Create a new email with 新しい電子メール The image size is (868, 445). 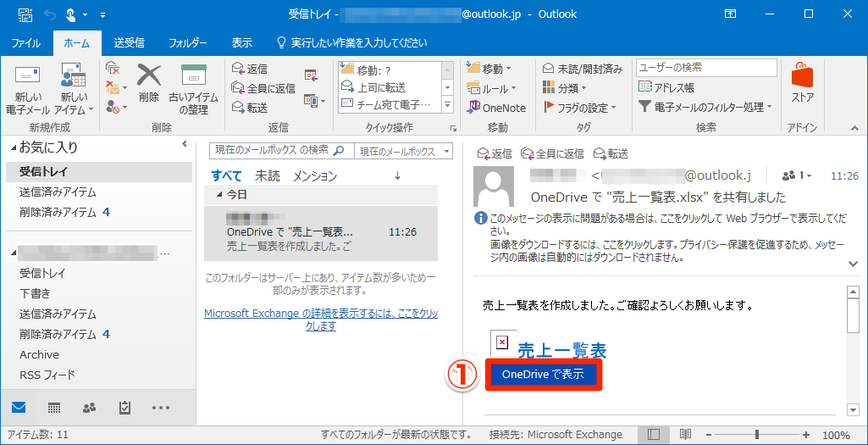tap(28, 89)
